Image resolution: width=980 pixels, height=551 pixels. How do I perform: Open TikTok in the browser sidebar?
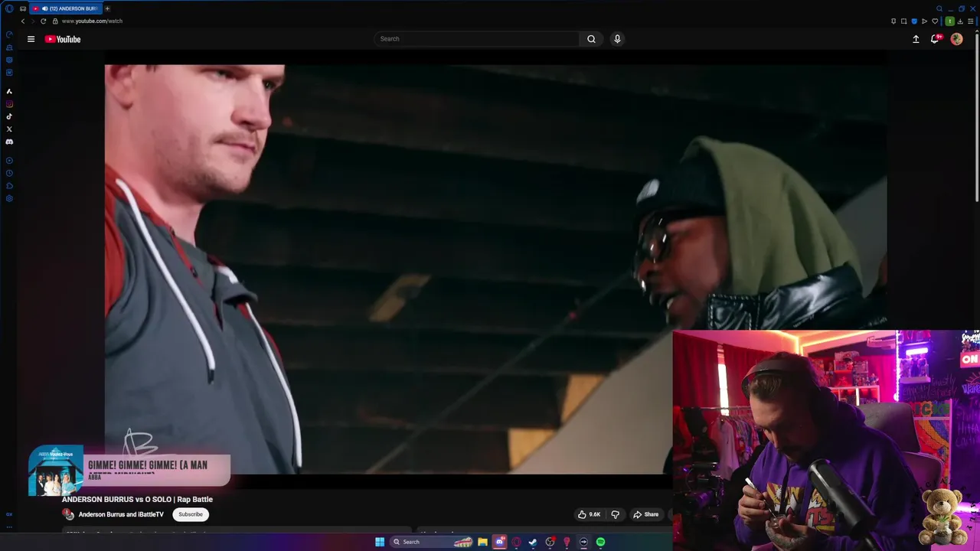point(9,116)
